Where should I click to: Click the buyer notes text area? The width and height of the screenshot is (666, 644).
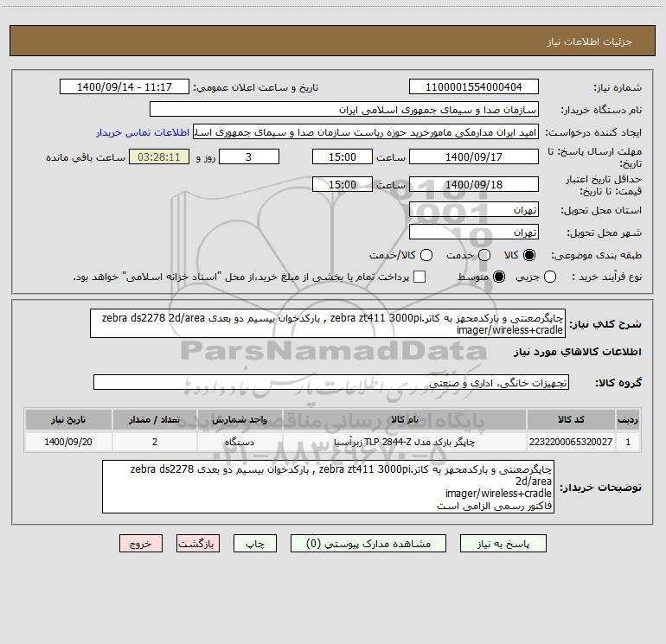(x=328, y=487)
